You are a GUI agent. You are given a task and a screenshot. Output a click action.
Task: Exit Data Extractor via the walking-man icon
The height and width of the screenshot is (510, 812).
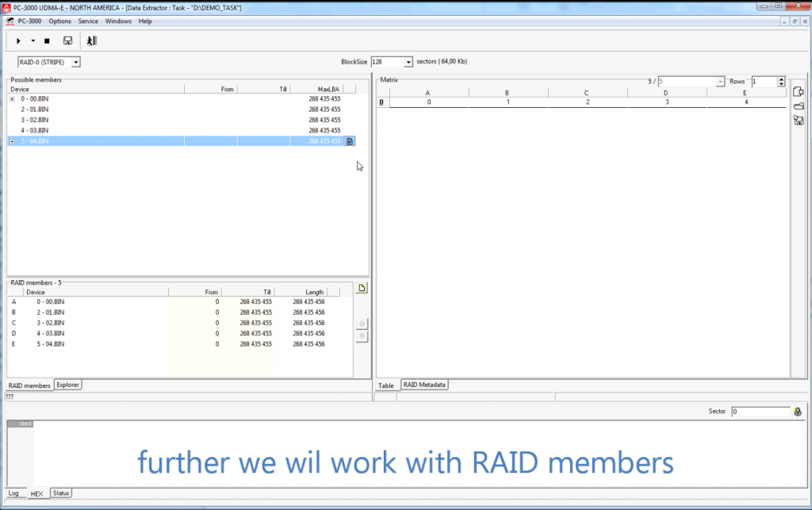click(90, 40)
